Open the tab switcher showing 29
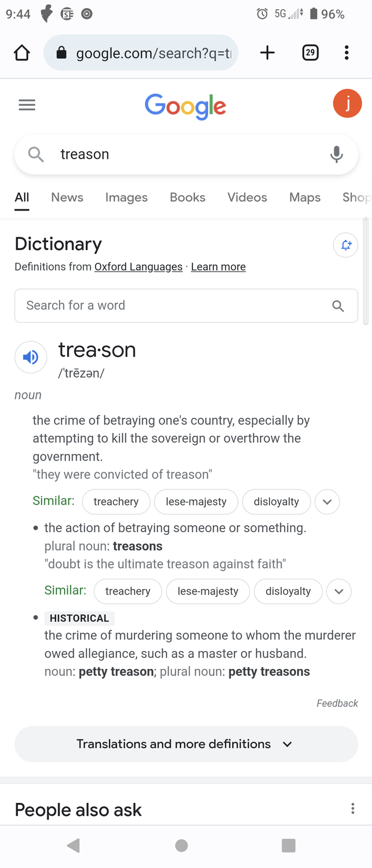The width and height of the screenshot is (372, 868). pos(310,53)
